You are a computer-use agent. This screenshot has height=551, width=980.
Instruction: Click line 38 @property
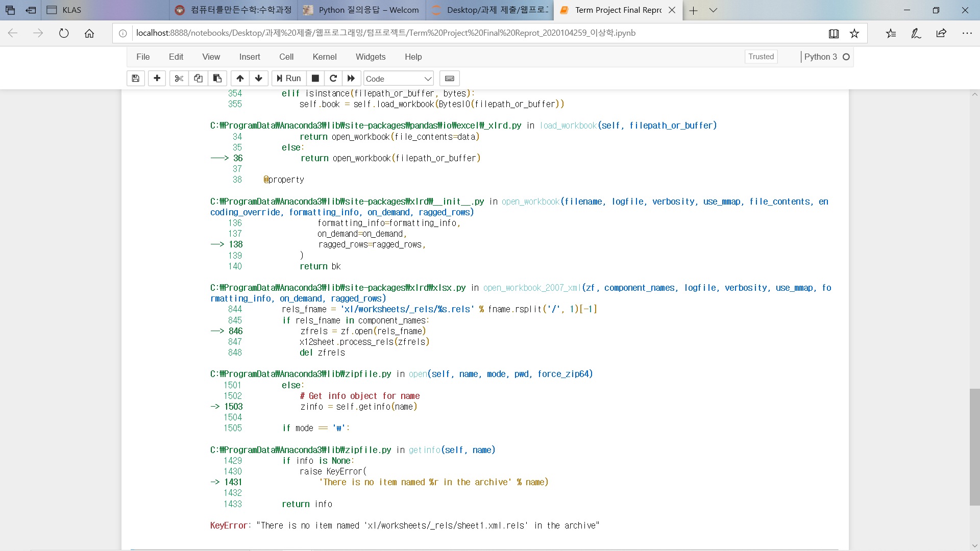point(284,180)
